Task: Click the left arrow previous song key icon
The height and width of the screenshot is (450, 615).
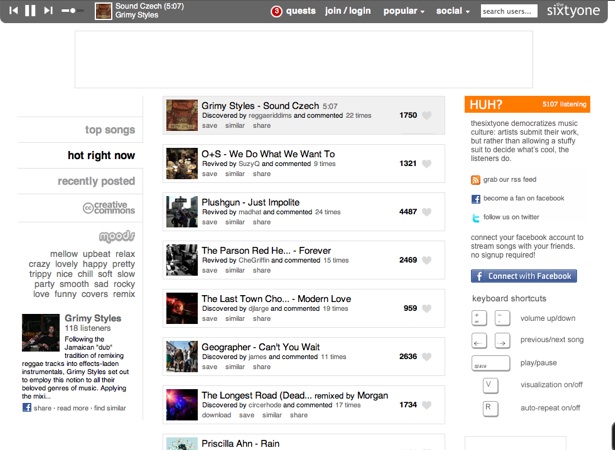Action: (x=479, y=341)
